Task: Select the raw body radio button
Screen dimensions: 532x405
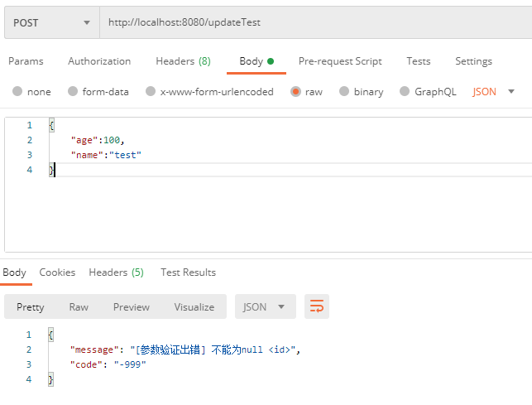Action: 295,92
